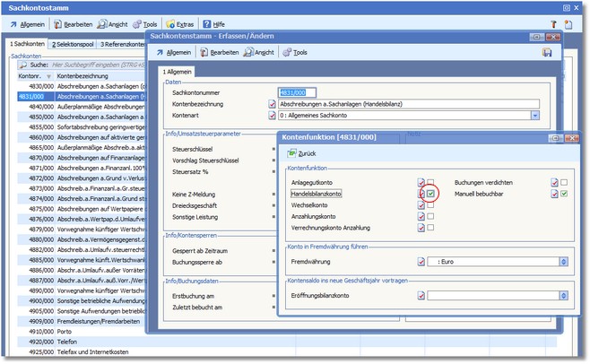
Task: Click the filter funnel icon in main toolbar
Action: pyautogui.click(x=553, y=23)
